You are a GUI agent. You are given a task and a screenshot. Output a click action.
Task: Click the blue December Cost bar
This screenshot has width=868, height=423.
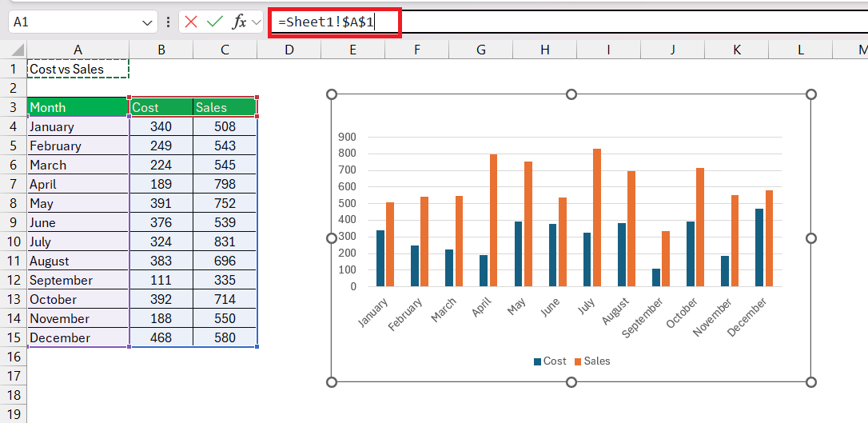click(x=759, y=248)
